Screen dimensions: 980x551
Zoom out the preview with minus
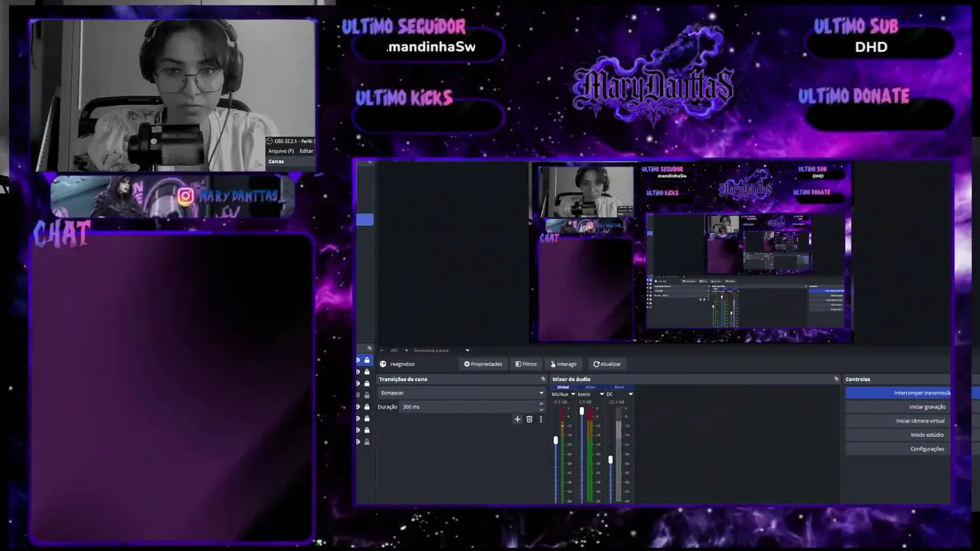click(x=382, y=350)
